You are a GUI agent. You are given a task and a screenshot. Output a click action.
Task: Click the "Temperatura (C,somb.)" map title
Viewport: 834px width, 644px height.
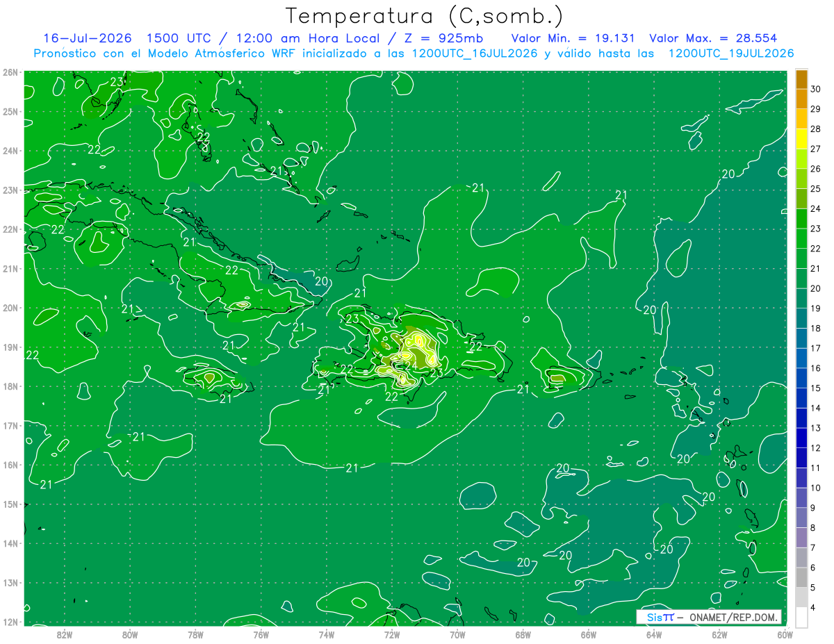click(x=424, y=16)
